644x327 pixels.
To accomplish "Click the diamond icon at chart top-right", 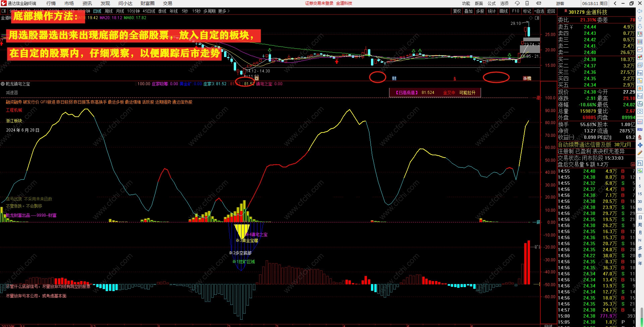I will pyautogui.click(x=531, y=18).
